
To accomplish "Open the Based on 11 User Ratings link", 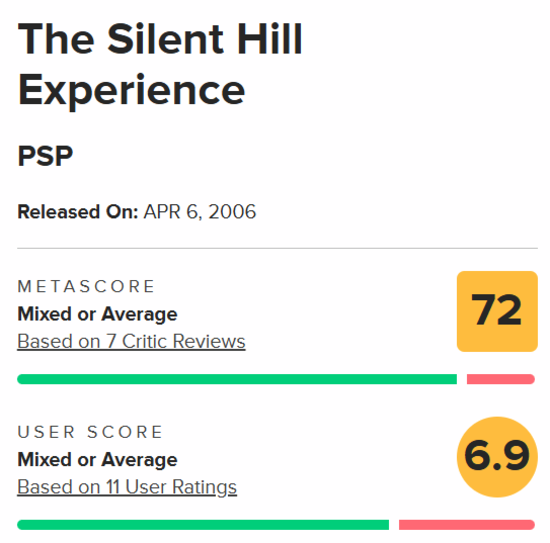I will (x=127, y=487).
